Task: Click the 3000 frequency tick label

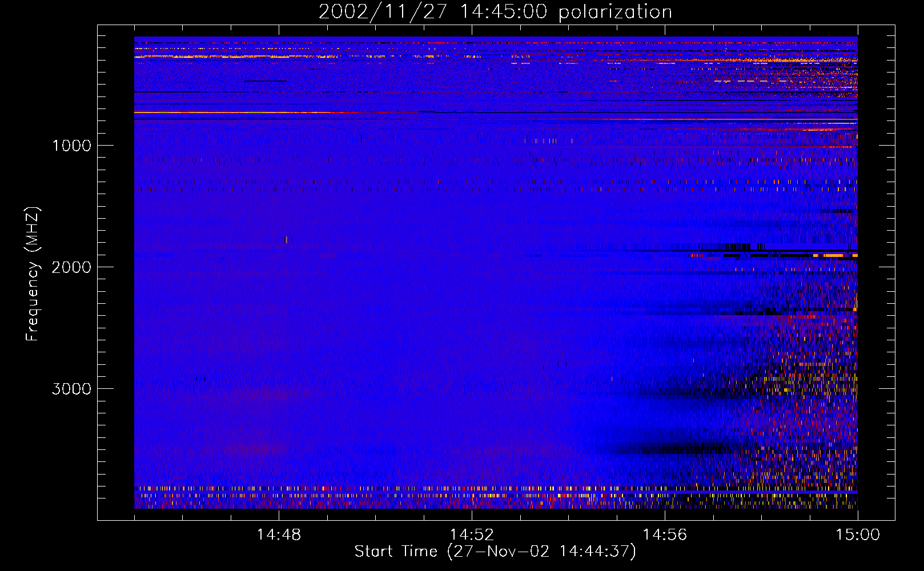Action: tap(71, 389)
